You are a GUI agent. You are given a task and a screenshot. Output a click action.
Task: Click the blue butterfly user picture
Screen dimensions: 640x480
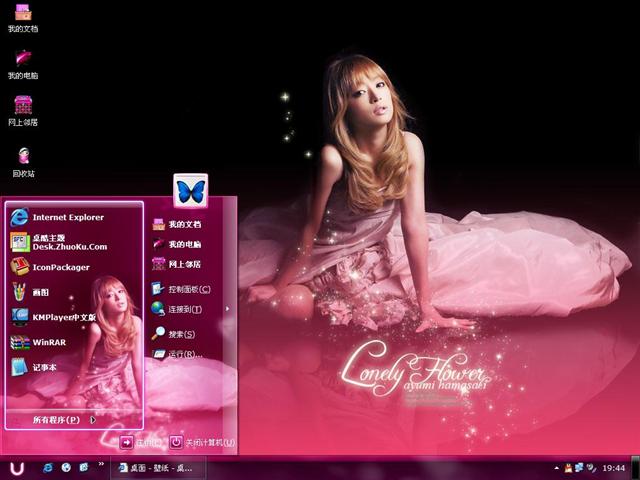[191, 191]
